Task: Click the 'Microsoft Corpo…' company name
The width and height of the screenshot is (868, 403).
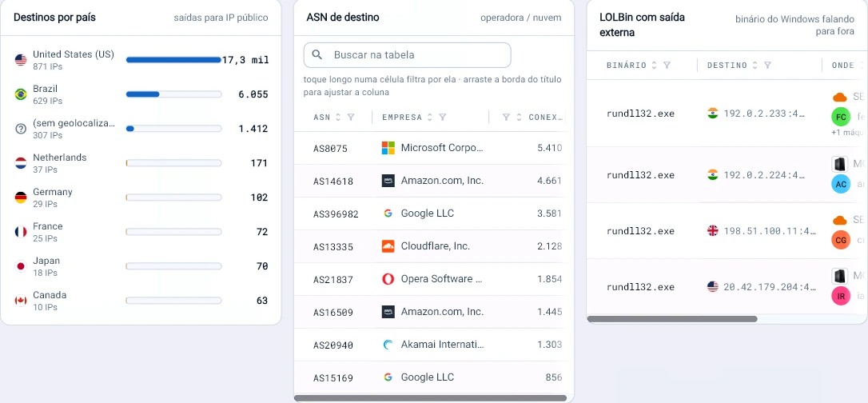Action: click(442, 148)
